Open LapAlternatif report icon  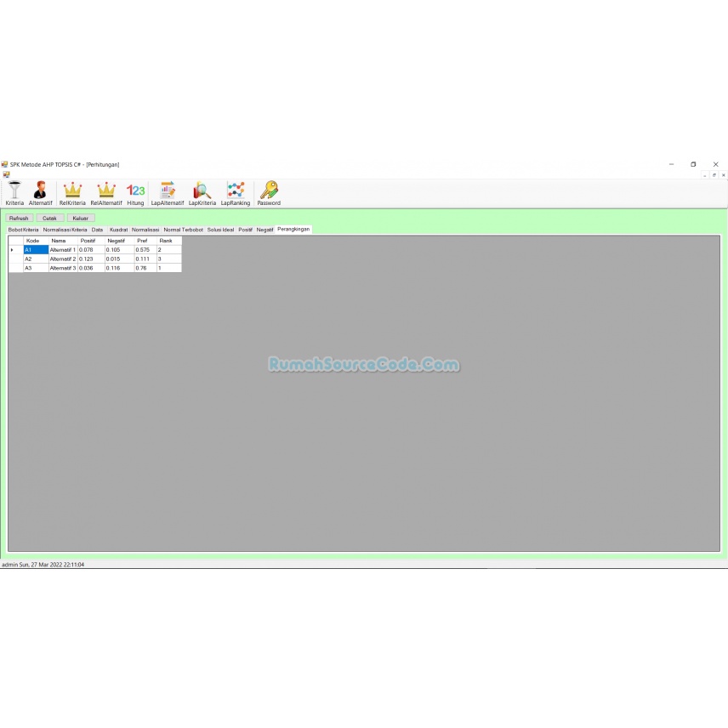168,193
